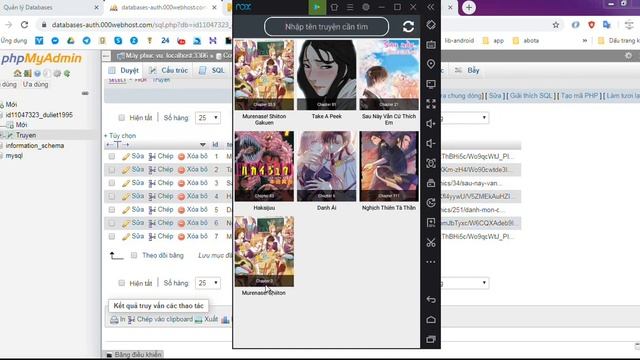The width and height of the screenshot is (640, 360).
Task: Open the Hakaijuu manga thumbnail
Action: 264,166
